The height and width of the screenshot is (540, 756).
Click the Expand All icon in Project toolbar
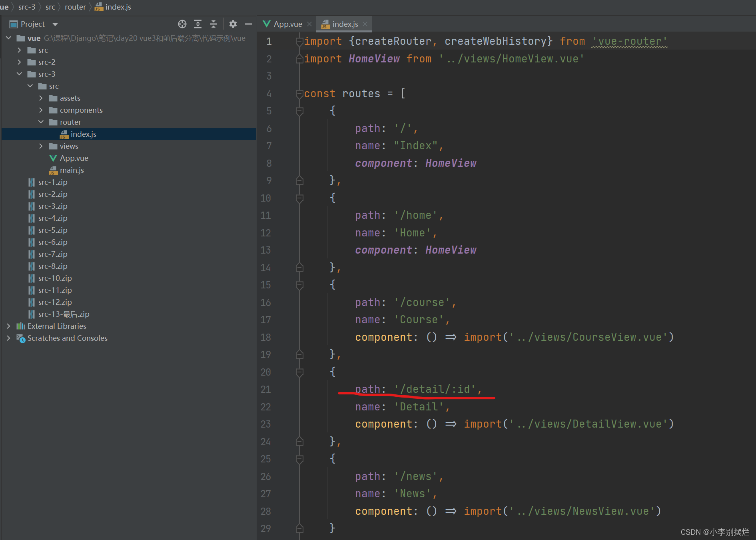tap(198, 24)
